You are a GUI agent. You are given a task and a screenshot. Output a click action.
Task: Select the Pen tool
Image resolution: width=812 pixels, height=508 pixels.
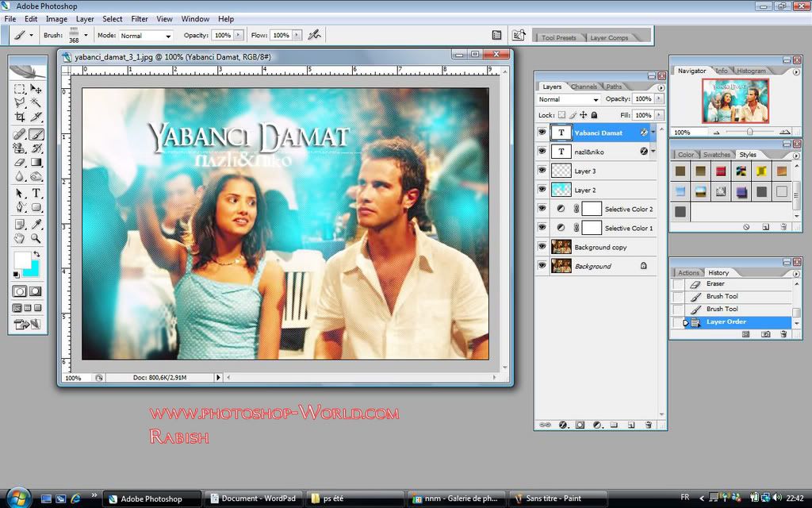[20, 207]
